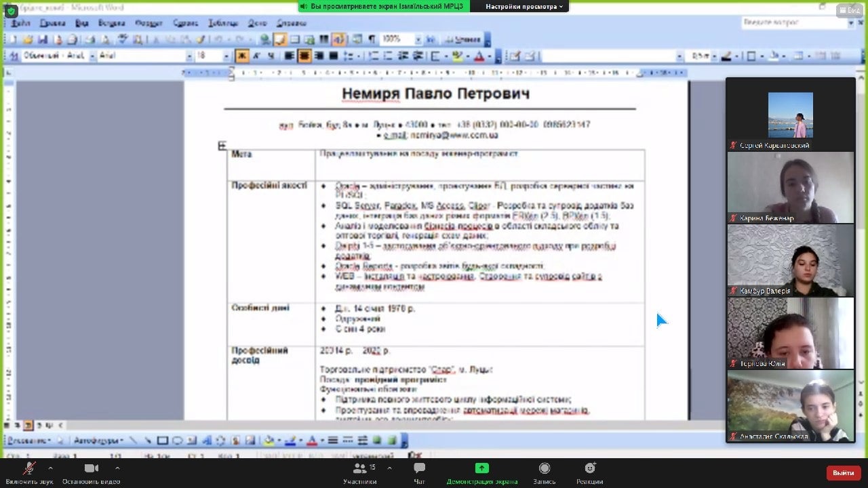
Task: Click the show paragraph marks (¶) icon
Action: coord(372,39)
